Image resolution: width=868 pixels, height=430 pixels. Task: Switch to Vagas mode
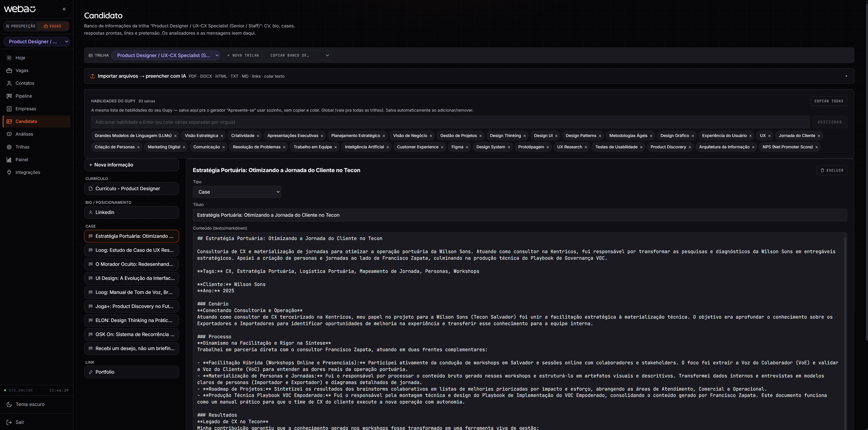click(52, 26)
